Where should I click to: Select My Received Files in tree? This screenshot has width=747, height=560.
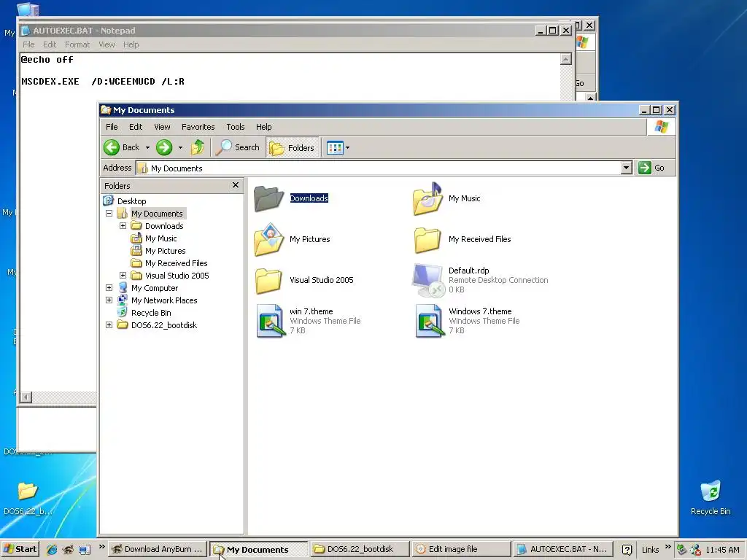[x=177, y=262]
